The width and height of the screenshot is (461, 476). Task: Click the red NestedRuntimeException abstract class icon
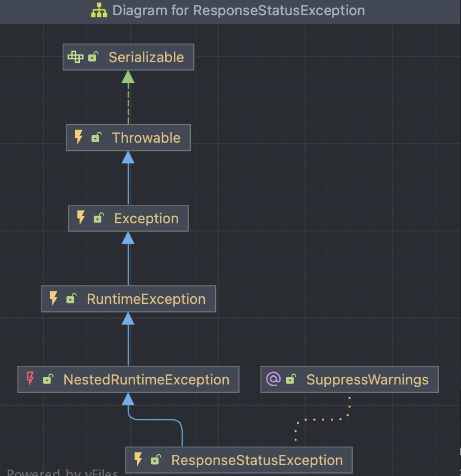coord(31,379)
